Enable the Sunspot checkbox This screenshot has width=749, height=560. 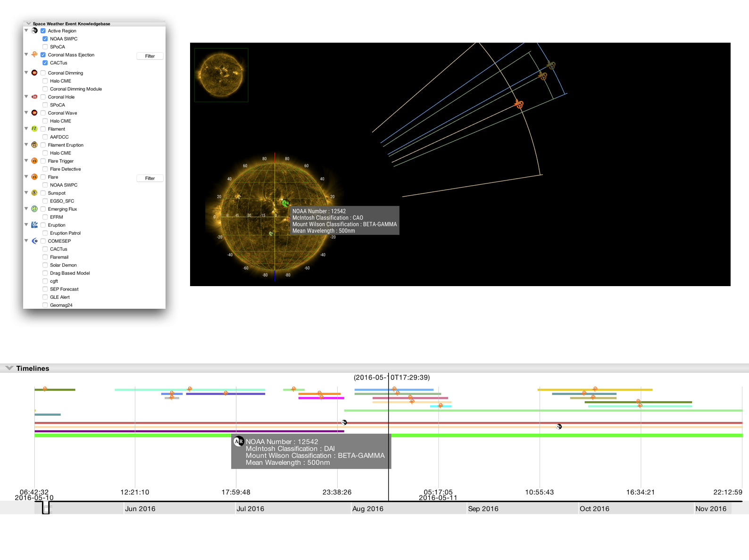(43, 193)
